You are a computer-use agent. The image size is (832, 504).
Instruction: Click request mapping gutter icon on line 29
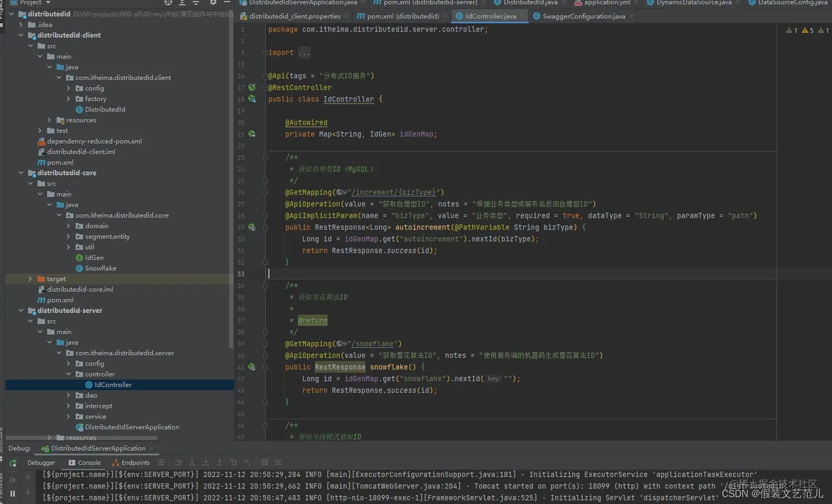[x=252, y=227]
